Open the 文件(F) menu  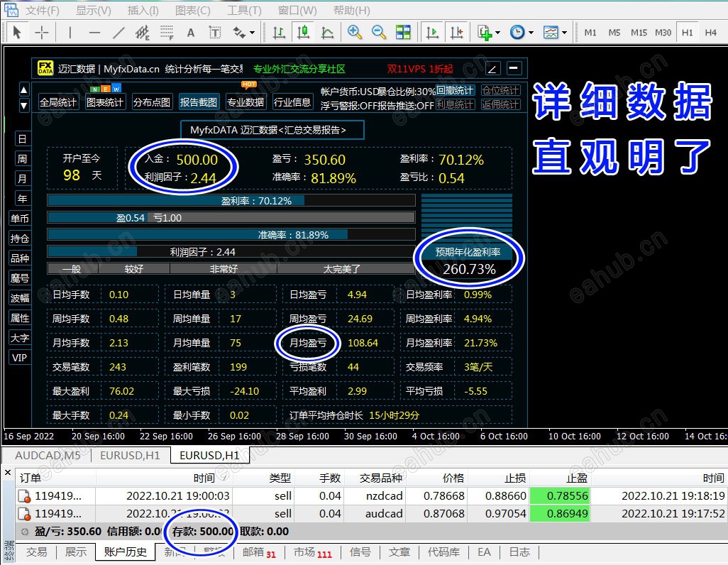coord(42,10)
